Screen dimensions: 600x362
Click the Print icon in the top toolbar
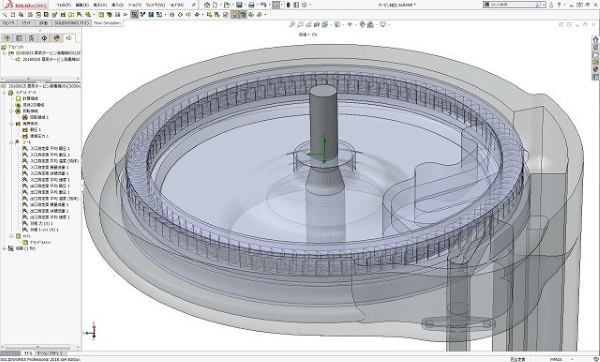(x=251, y=5)
